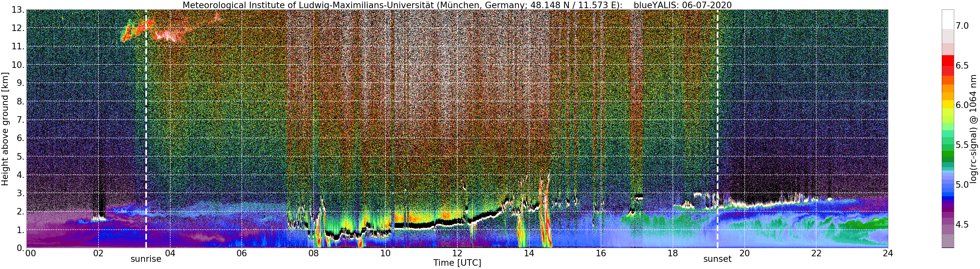Click the height tick label '11.'
980x269 pixels.
pyautogui.click(x=18, y=47)
